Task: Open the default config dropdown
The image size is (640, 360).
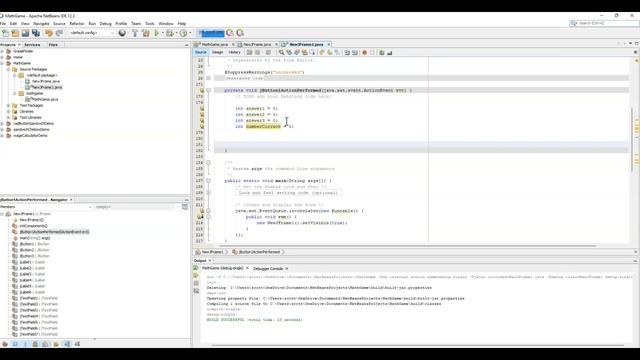Action: pos(92,33)
